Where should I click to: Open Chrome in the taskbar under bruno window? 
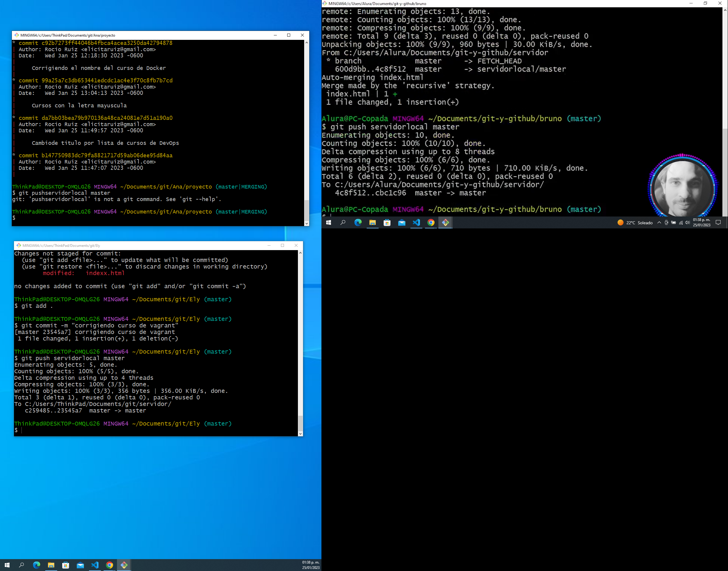(x=431, y=223)
